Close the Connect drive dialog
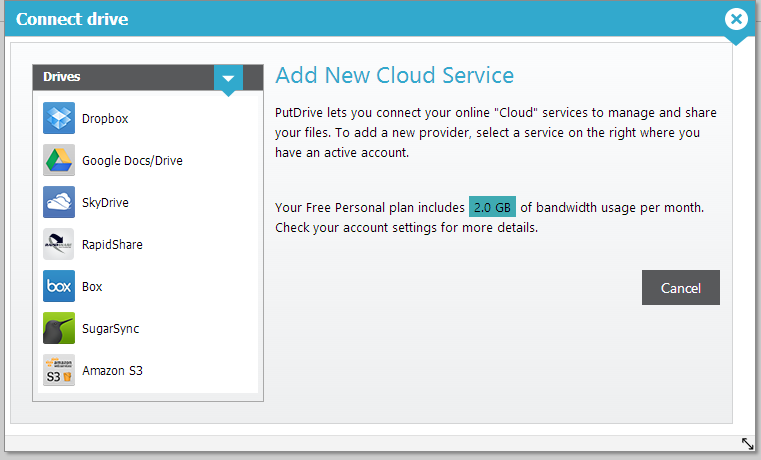761x460 pixels. click(x=736, y=19)
